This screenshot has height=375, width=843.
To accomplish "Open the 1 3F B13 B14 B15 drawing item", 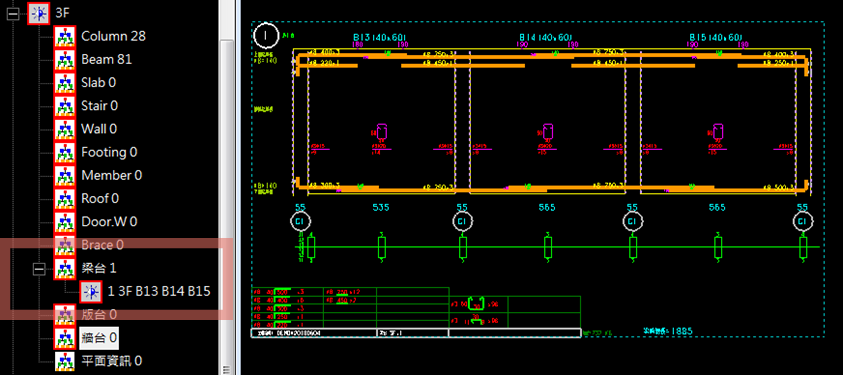I will tap(159, 291).
